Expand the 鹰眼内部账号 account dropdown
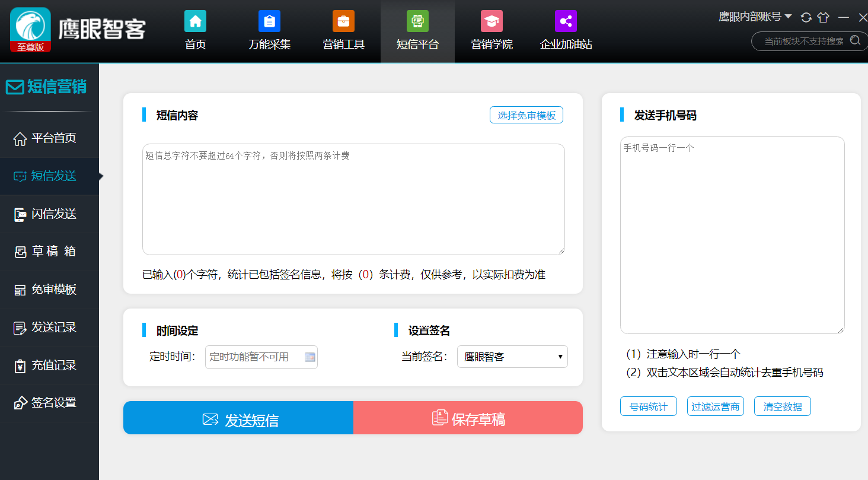Image resolution: width=868 pixels, height=480 pixels. pos(755,17)
